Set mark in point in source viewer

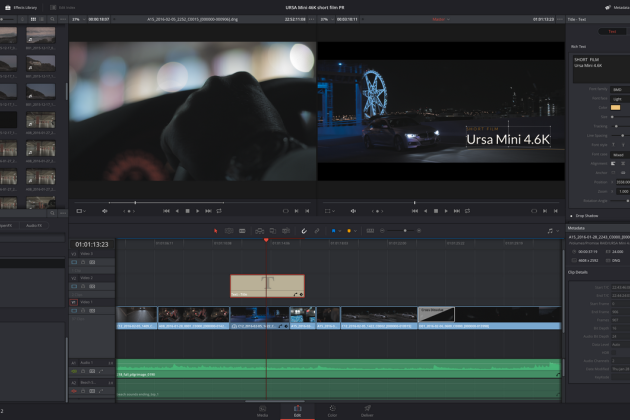(297, 211)
